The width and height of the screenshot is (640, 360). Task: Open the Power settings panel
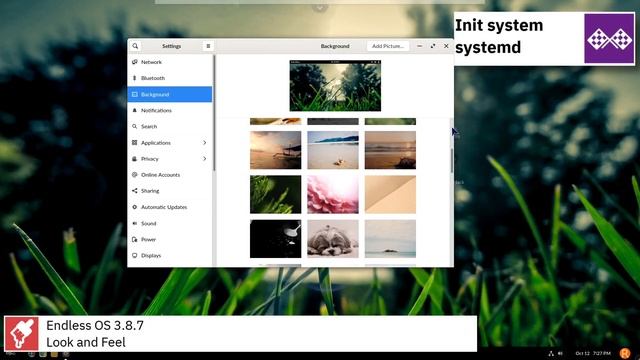tap(170, 239)
